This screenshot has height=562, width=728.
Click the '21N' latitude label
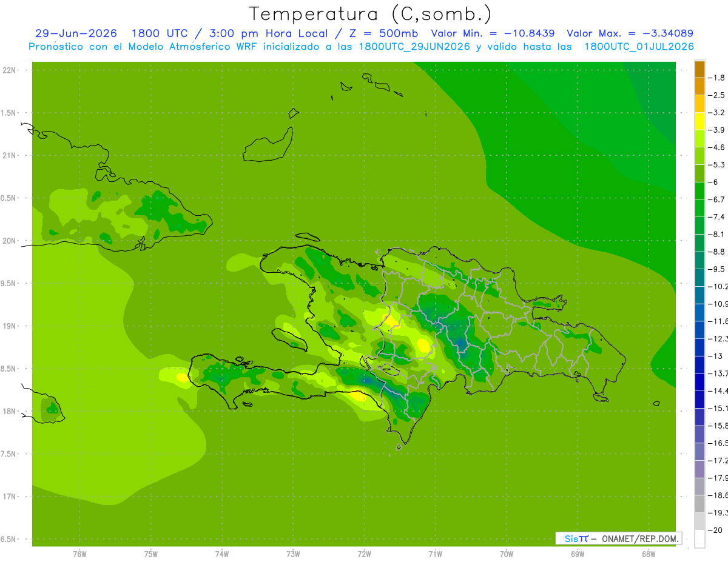coord(10,156)
